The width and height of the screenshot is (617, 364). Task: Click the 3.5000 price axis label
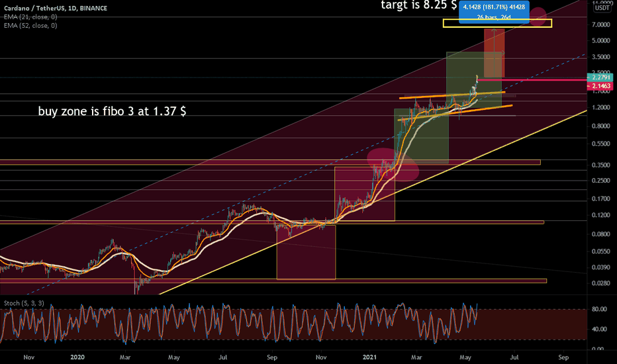tap(600, 57)
